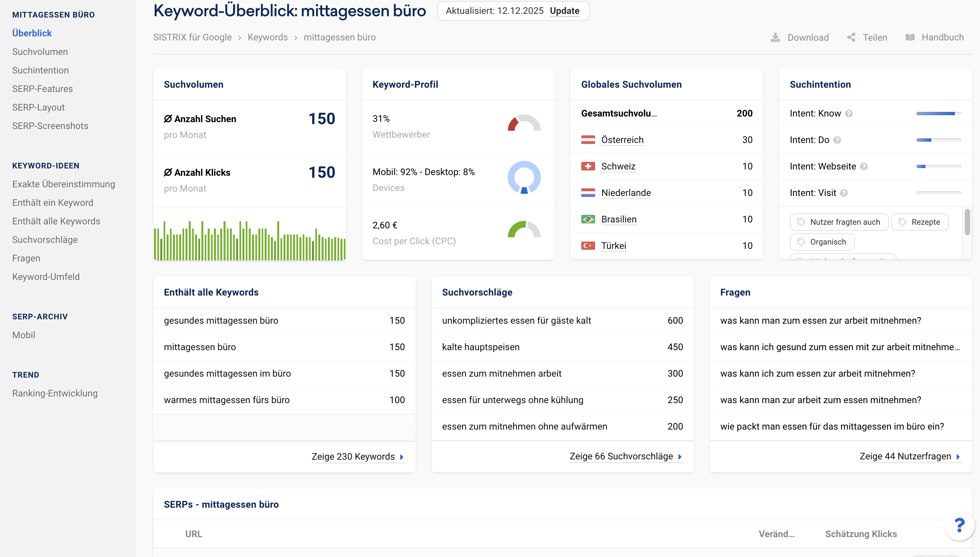
Task: Open SERP-Features in the sidebar
Action: click(42, 89)
